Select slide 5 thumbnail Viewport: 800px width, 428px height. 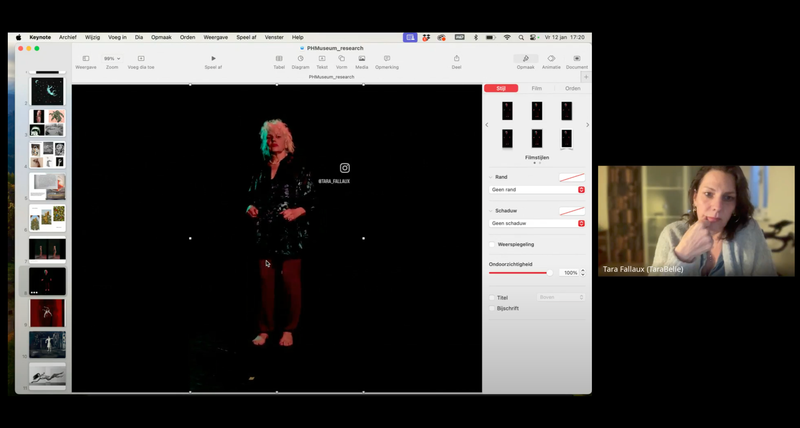click(47, 186)
